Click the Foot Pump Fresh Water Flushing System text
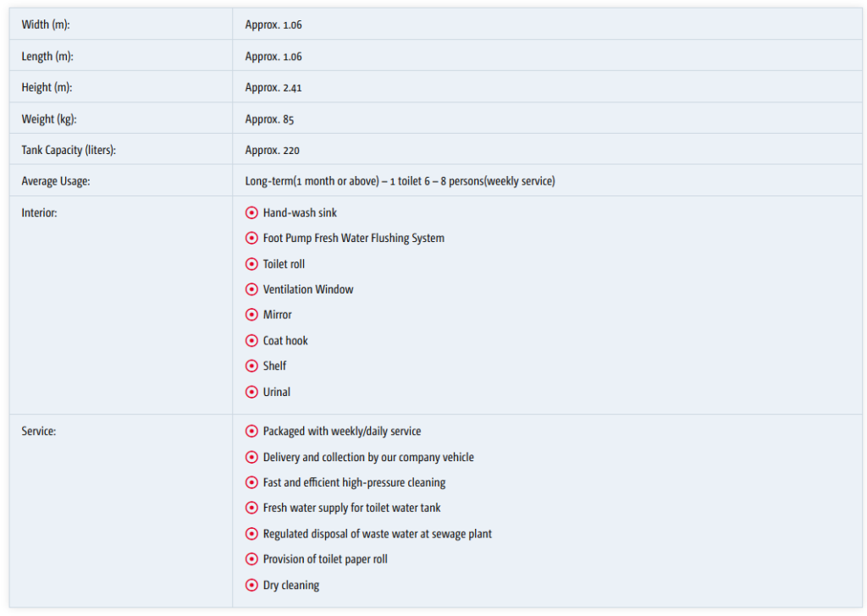Screen dimensions: 867x616 353,239
